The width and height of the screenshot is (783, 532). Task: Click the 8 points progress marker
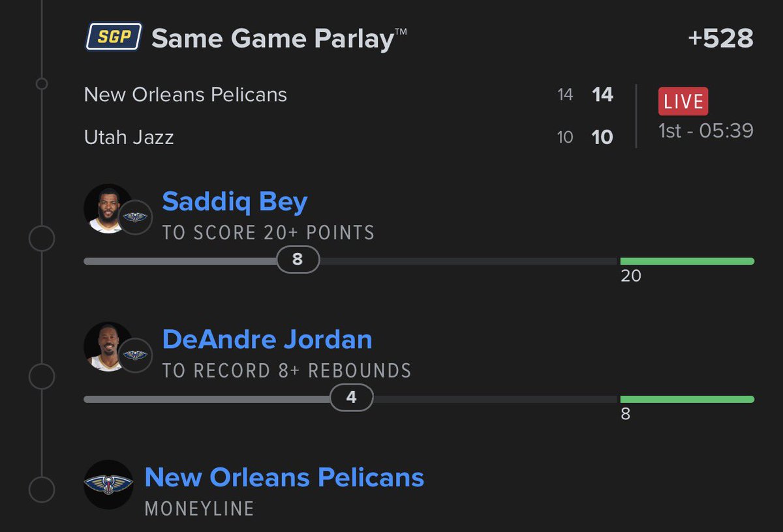coord(298,259)
